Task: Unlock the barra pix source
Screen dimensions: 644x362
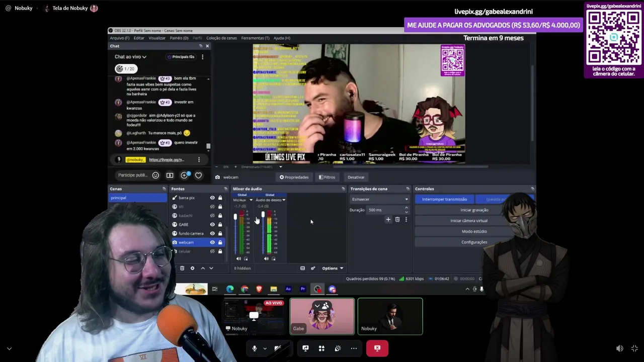Action: tap(220, 198)
